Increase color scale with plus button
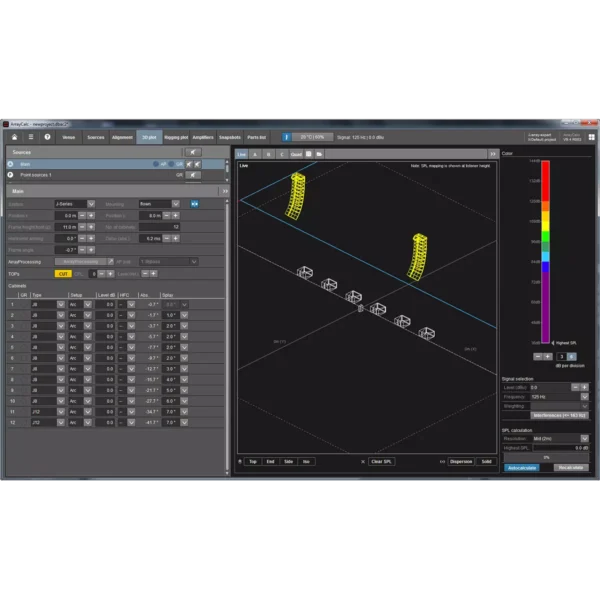Screen dimensions: 600x600 tap(548, 357)
